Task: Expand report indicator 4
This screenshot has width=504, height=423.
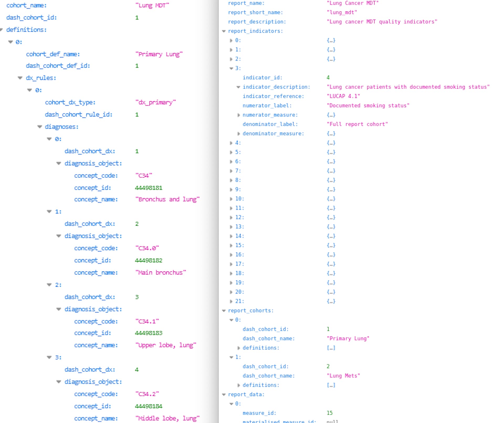Action: [x=231, y=143]
